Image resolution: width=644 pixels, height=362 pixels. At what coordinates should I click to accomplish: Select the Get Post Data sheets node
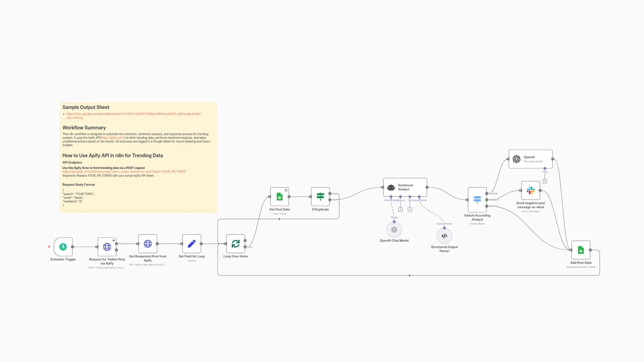(x=279, y=197)
